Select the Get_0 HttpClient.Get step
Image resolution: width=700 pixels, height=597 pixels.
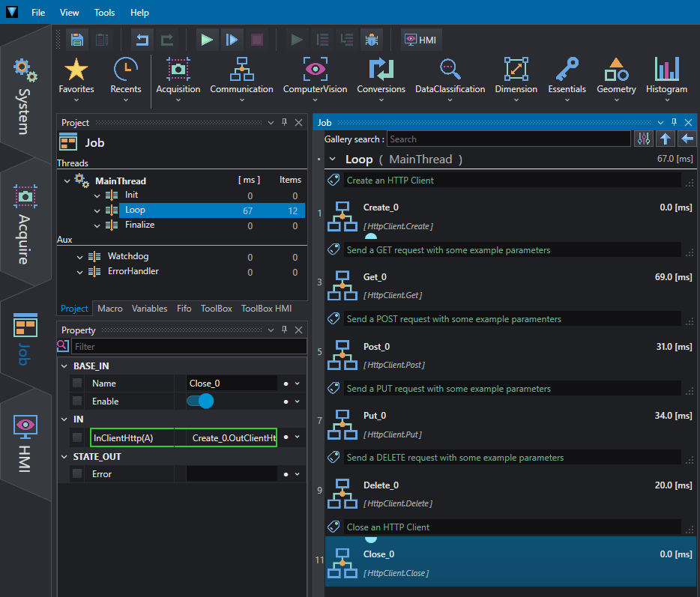pyautogui.click(x=510, y=285)
